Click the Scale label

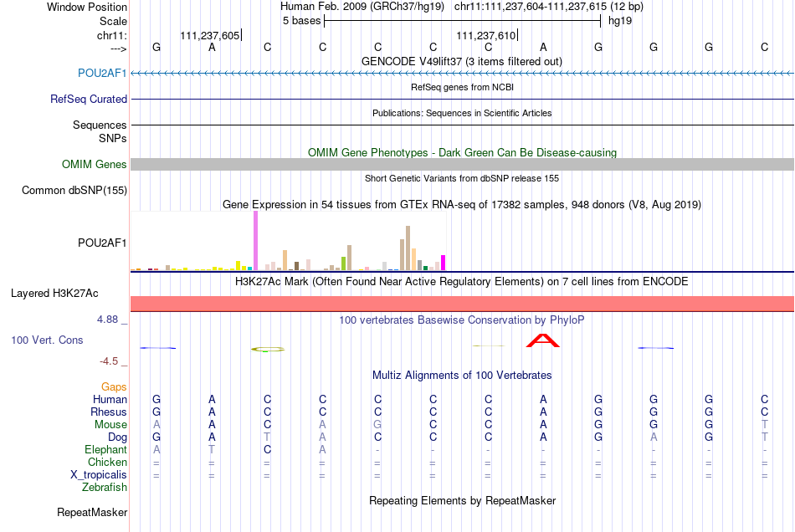click(x=113, y=21)
